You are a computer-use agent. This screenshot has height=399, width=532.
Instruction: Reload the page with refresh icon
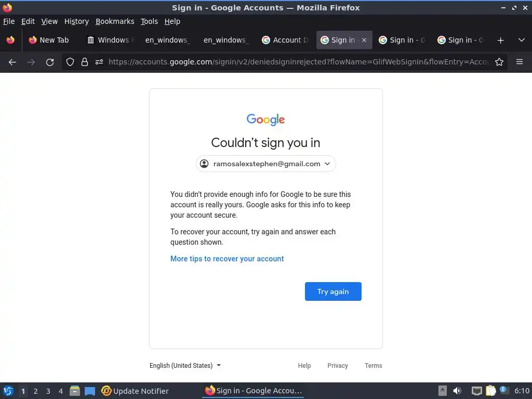click(x=50, y=62)
